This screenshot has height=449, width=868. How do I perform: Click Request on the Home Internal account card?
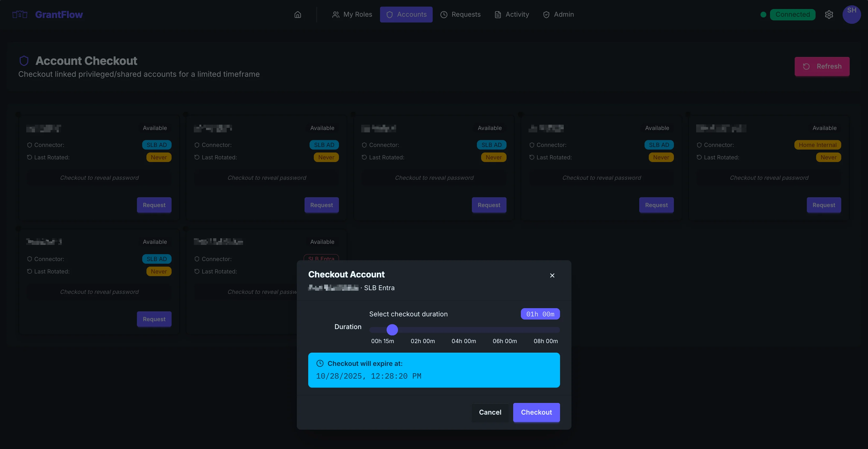[824, 205]
